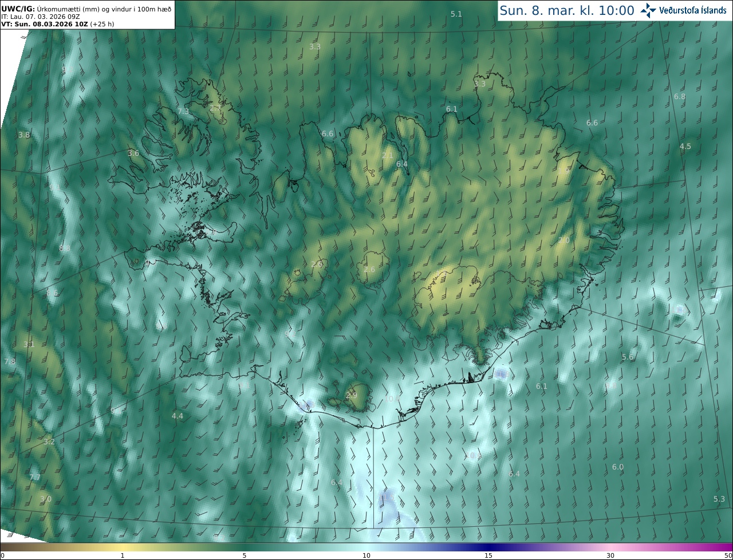The height and width of the screenshot is (560, 733).
Task: Click the 2.7 value on the map
Action: (215, 108)
